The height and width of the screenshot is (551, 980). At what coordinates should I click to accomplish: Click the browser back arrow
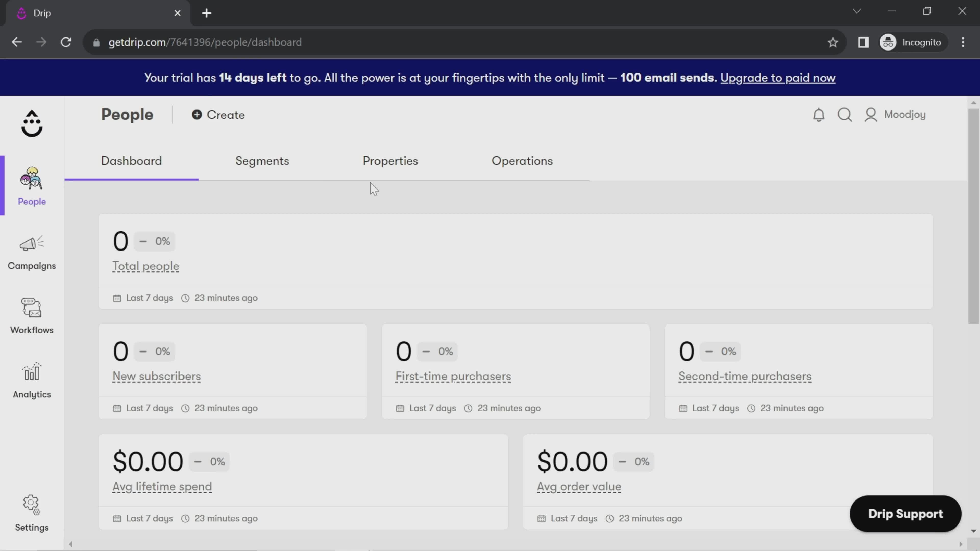(17, 42)
